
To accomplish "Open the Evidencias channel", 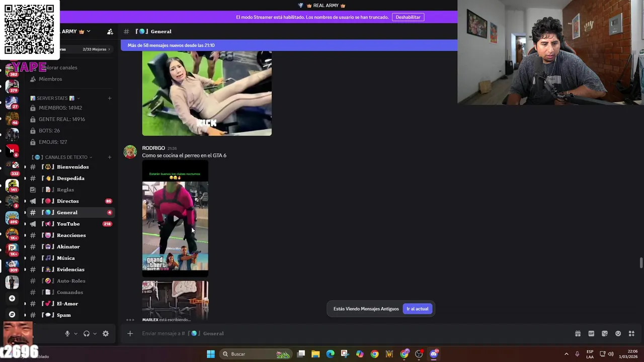I will [70, 269].
